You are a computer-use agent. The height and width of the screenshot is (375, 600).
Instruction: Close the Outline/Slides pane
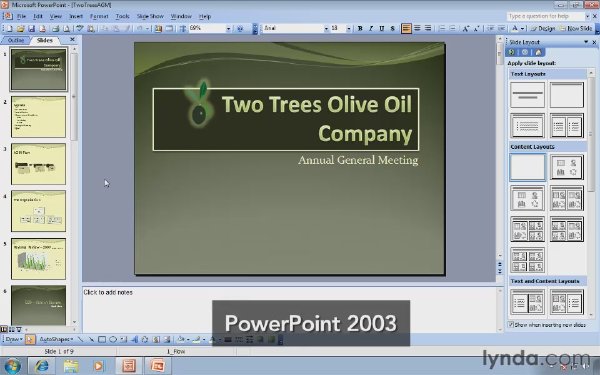[x=72, y=40]
